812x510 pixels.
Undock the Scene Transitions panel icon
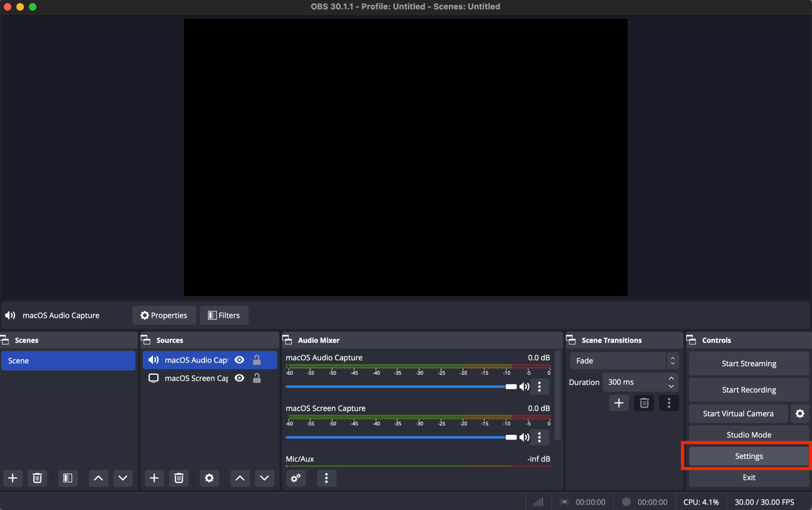(571, 340)
